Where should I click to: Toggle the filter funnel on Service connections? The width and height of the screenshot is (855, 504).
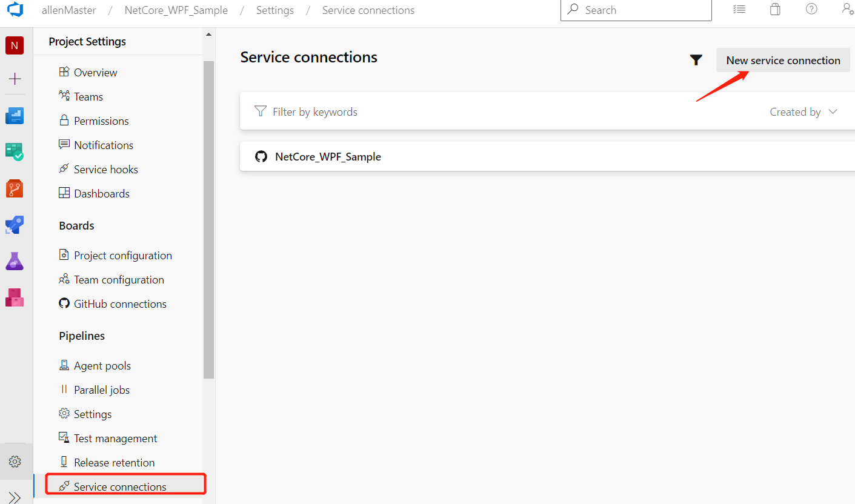coord(696,59)
